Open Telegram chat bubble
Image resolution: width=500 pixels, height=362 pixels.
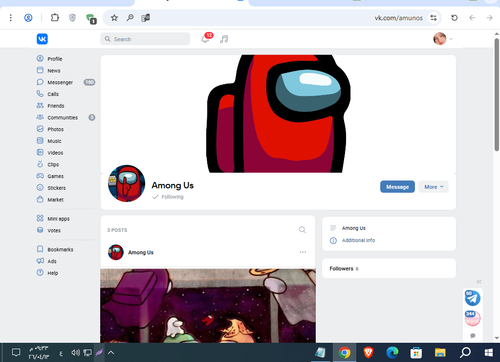[x=473, y=298]
